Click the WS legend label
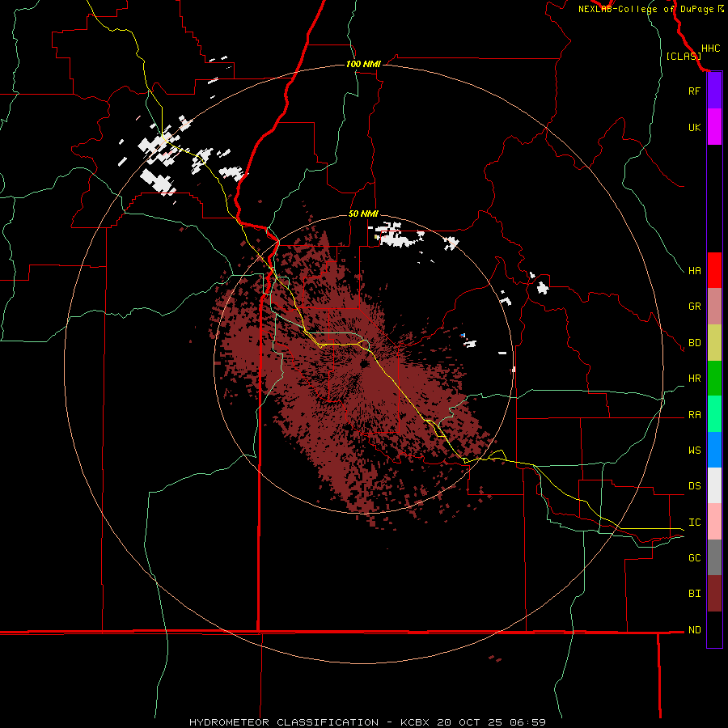 pyautogui.click(x=694, y=450)
